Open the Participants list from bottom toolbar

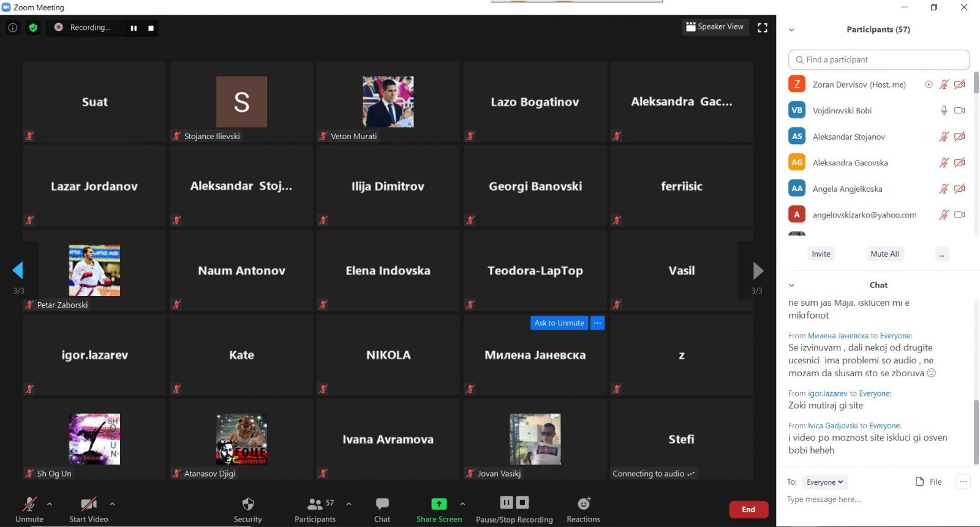pyautogui.click(x=315, y=509)
